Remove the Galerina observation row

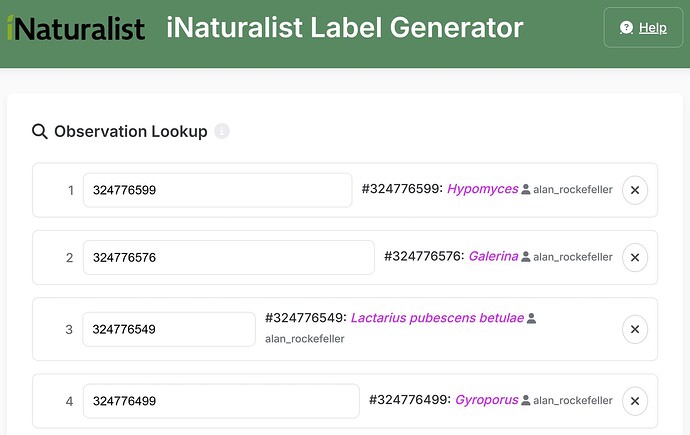pos(635,257)
